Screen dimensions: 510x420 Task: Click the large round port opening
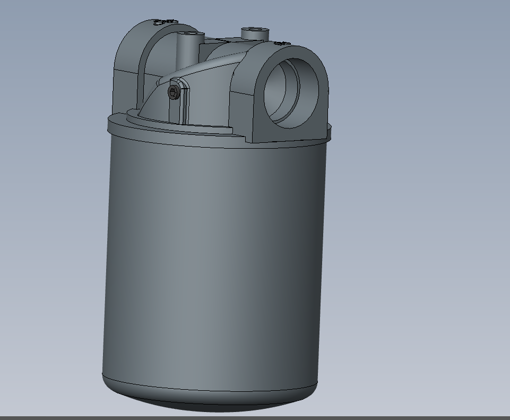coord(291,93)
